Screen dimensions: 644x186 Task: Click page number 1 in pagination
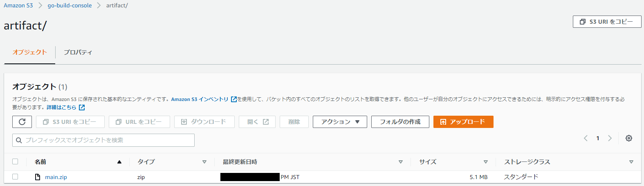(x=598, y=138)
